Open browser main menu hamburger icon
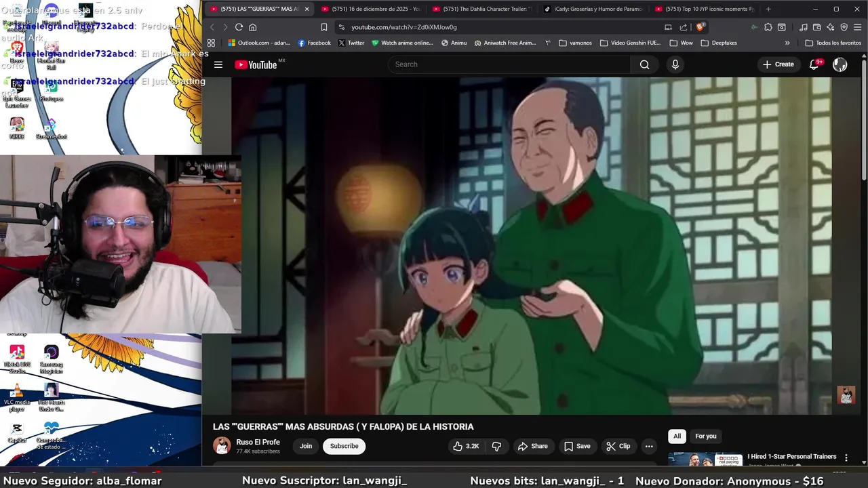Image resolution: width=868 pixels, height=488 pixels. pos(857,27)
